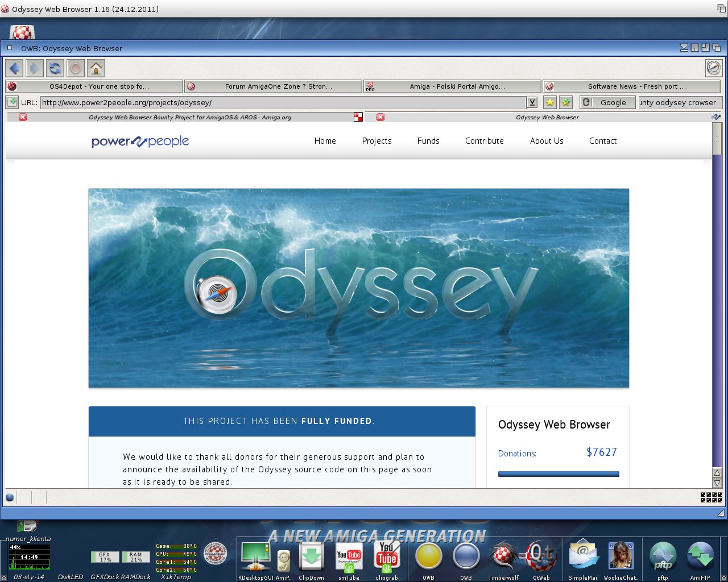Viewport: 728px width, 582px height.
Task: Go back with the blue left arrow
Action: 14,69
